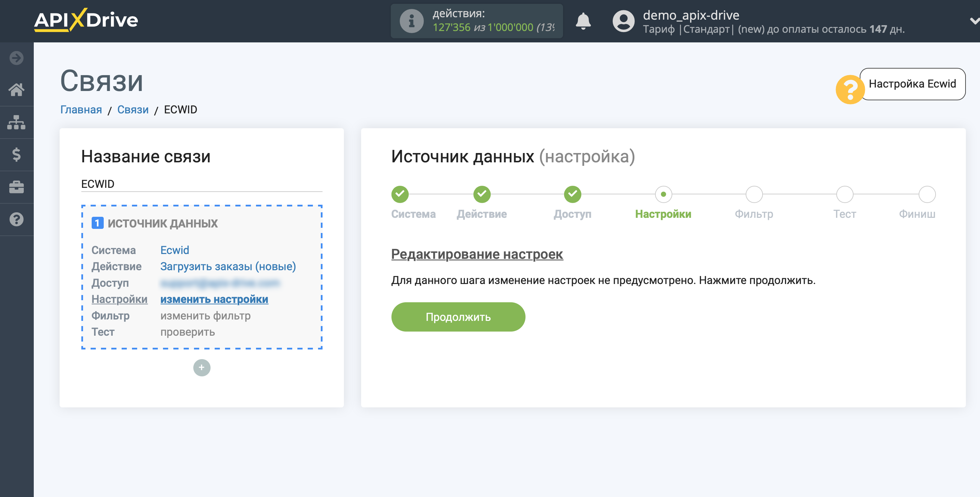The height and width of the screenshot is (497, 980).
Task: Click the connection name field ECWID
Action: [202, 184]
